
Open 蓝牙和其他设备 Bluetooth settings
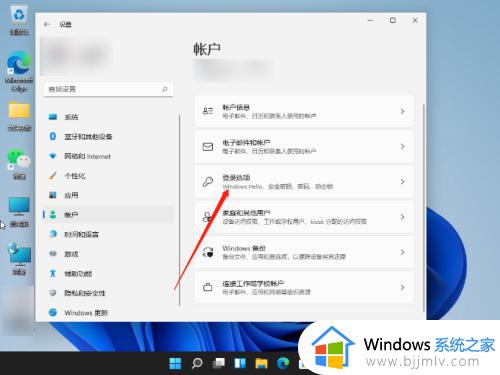tap(109, 136)
